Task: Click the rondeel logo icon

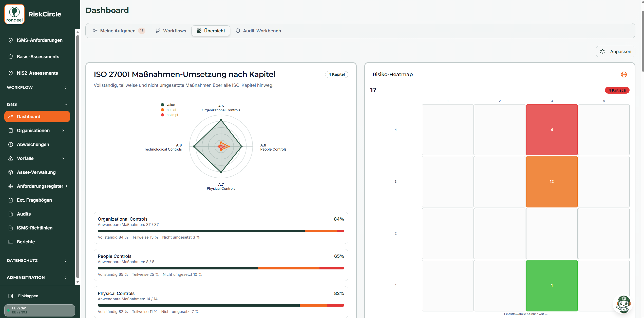Action: click(14, 14)
